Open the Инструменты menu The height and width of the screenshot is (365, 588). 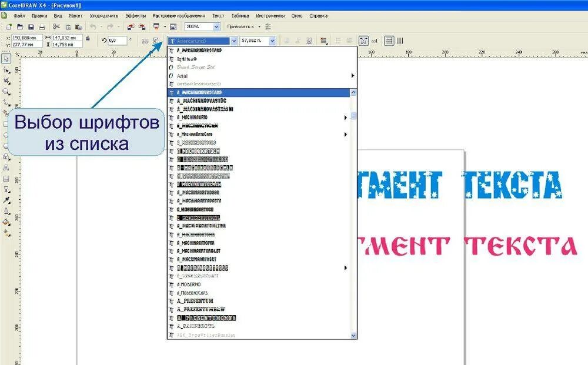pyautogui.click(x=270, y=16)
